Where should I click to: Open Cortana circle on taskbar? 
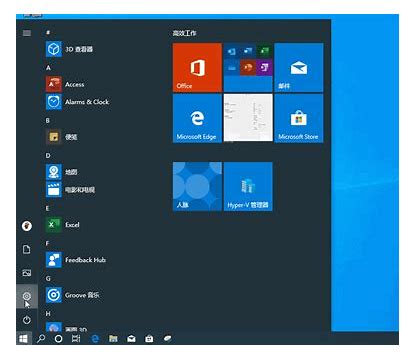(58, 339)
